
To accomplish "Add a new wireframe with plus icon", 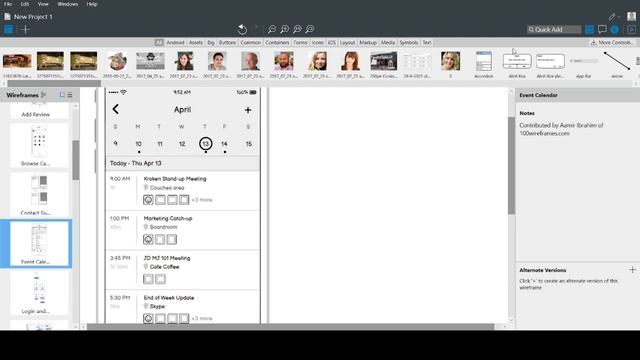I will (x=25, y=29).
